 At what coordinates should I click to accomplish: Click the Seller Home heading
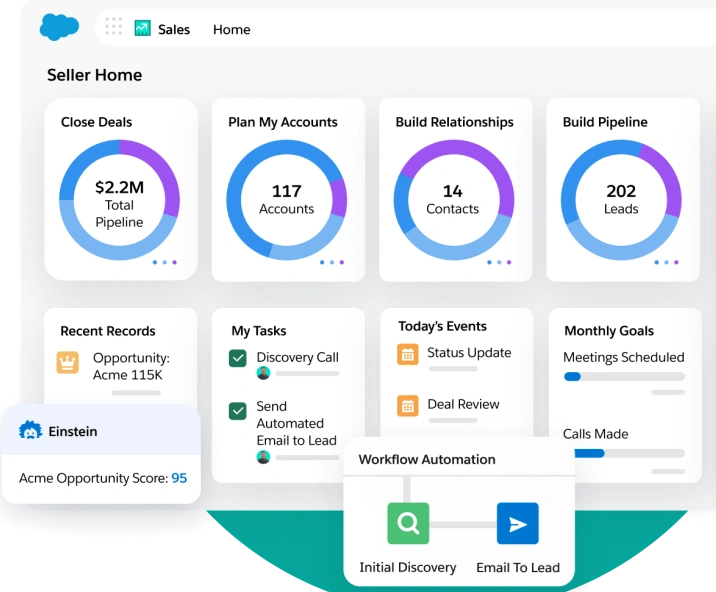pyautogui.click(x=95, y=75)
